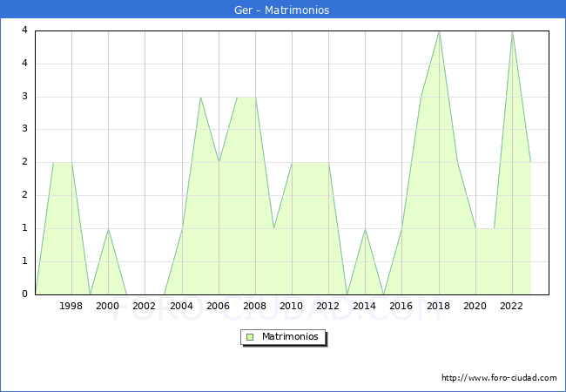The height and width of the screenshot is (392, 566).
Task: Click the 2006 x-axis label
Action: tap(218, 306)
